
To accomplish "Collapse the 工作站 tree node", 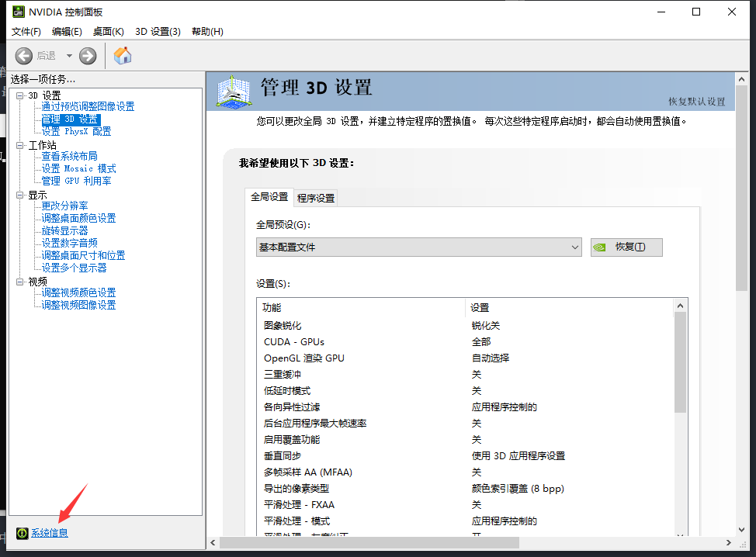I will 19,145.
